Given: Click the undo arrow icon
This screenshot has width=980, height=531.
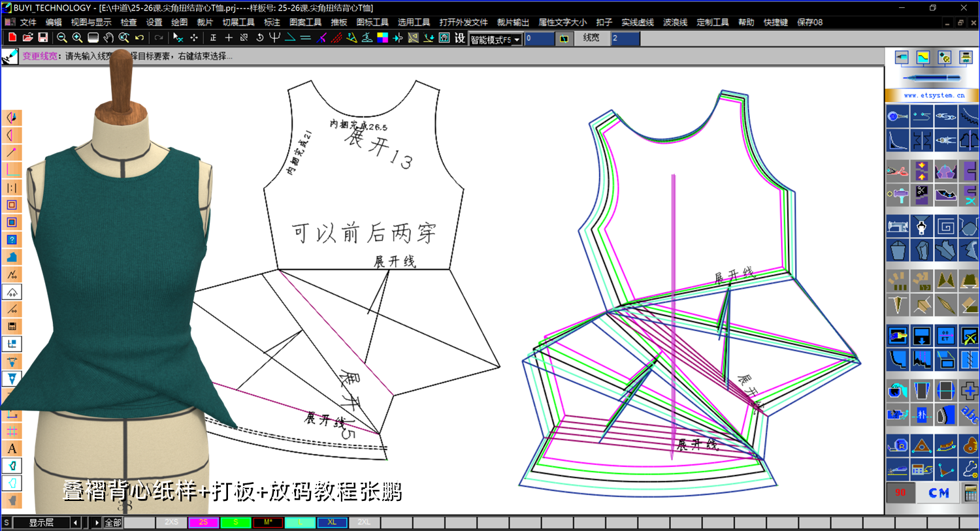Looking at the screenshot, I should click(139, 38).
